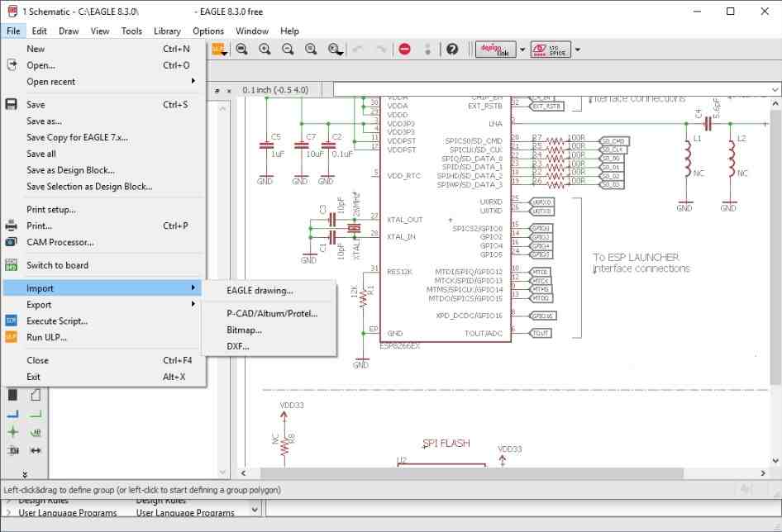Open the designlink dropdown arrow
Viewport: 782px width, 532px height.
click(x=522, y=50)
